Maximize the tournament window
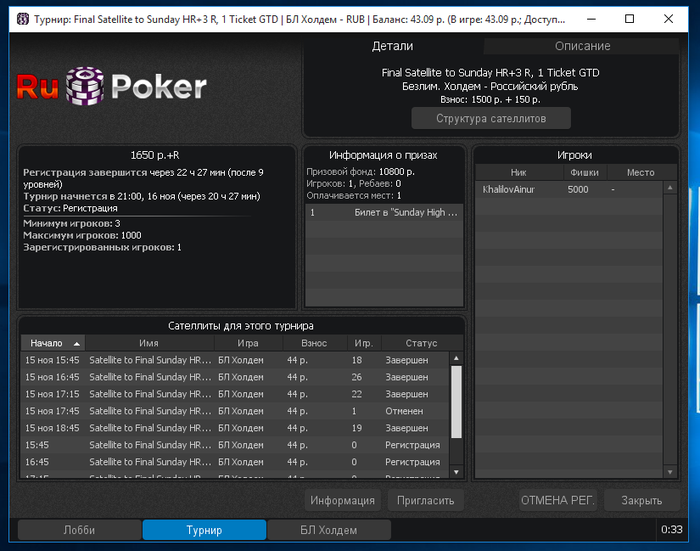 629,19
